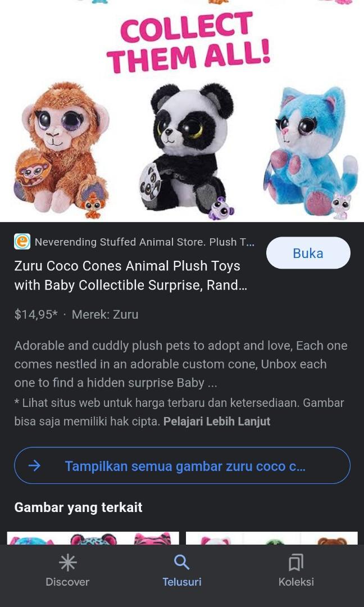Viewport: 364px width, 607px height.
Task: Expand the truncated product description text
Action: click(181, 364)
